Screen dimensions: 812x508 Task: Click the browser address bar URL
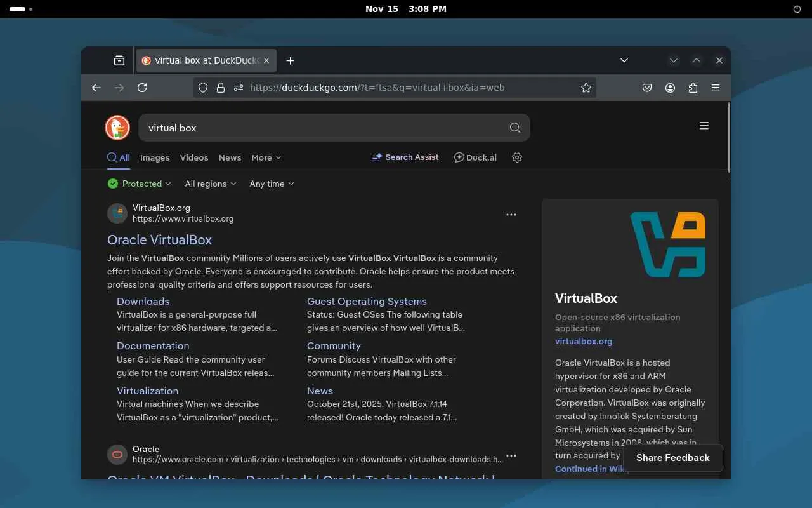click(377, 88)
